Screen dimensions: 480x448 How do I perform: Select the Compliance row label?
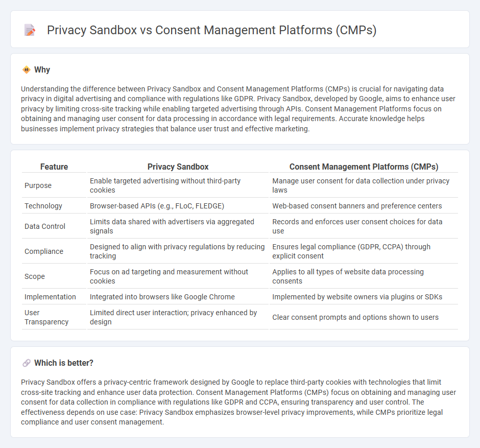(x=44, y=251)
